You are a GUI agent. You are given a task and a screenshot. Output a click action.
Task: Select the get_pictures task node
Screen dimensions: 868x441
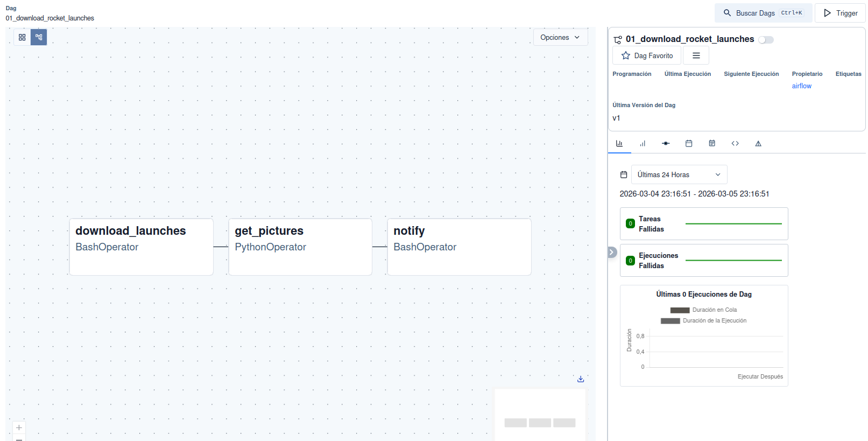click(x=300, y=247)
